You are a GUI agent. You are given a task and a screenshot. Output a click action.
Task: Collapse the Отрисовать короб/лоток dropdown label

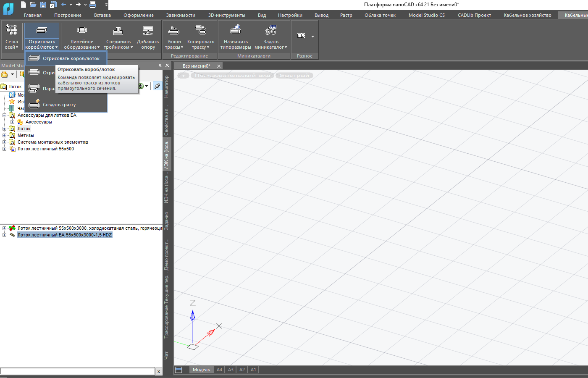42,45
